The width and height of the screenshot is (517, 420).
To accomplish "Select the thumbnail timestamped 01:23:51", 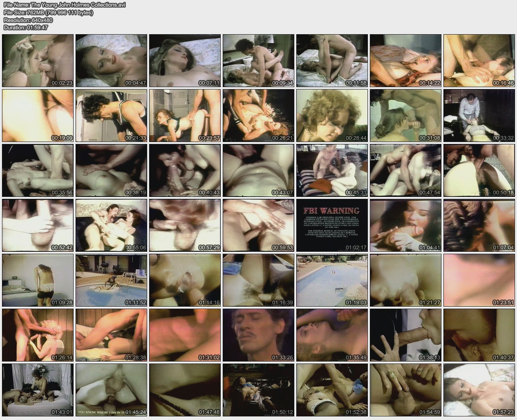I will tap(479, 280).
